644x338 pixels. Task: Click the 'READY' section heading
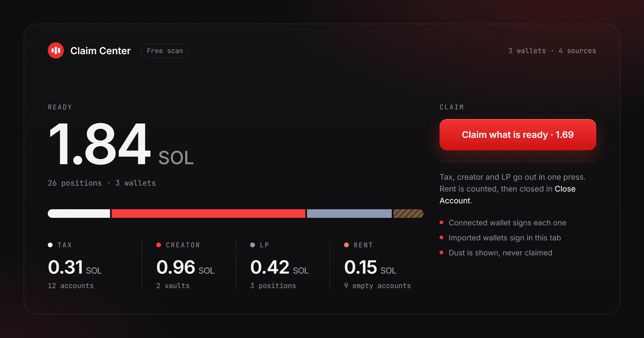pyautogui.click(x=60, y=107)
